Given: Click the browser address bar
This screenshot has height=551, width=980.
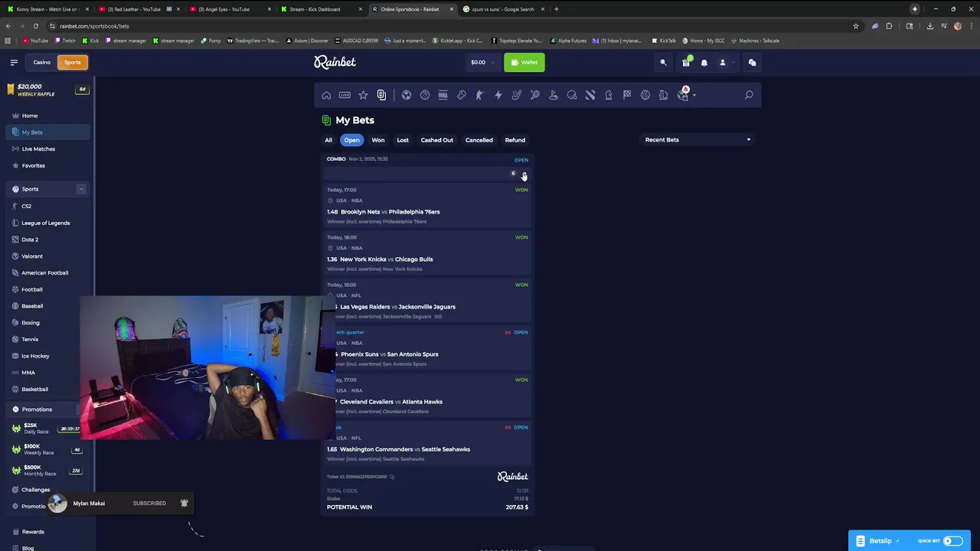Looking at the screenshot, I should [x=452, y=26].
